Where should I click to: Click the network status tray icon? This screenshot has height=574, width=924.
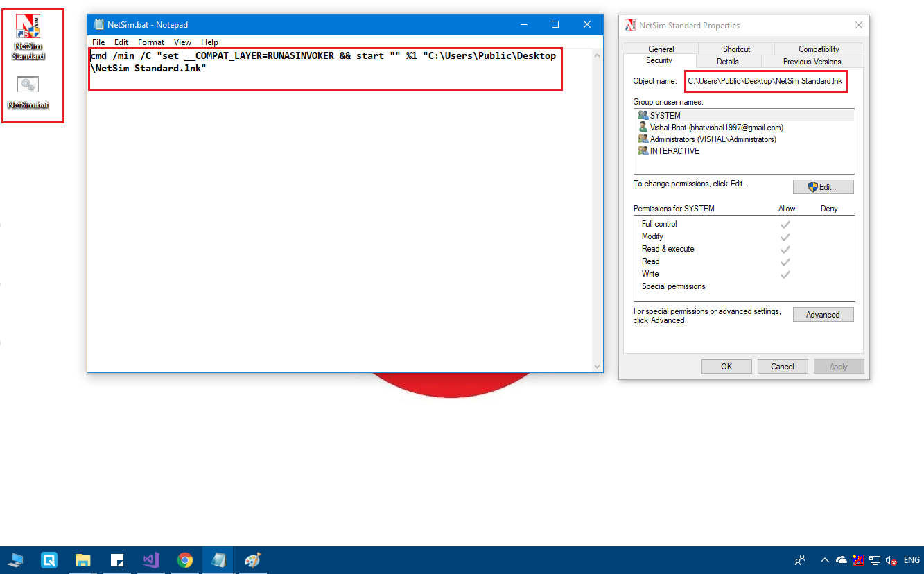tap(875, 560)
